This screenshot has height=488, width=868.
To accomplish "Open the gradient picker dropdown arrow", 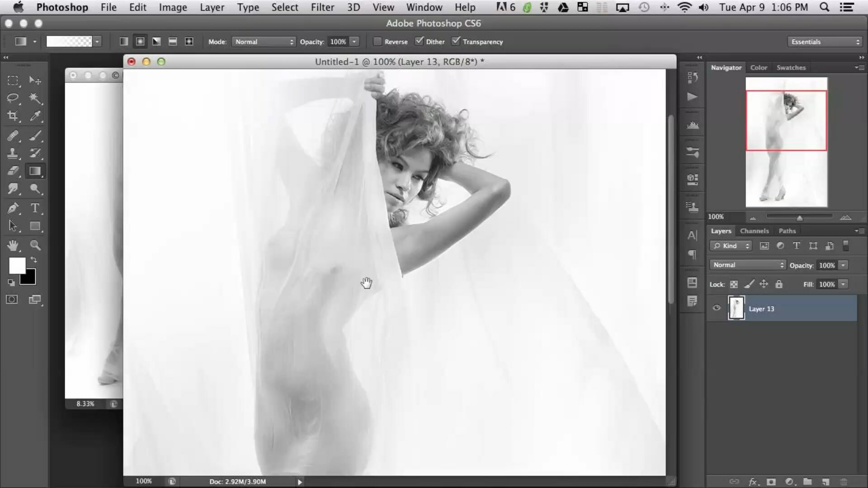I will pyautogui.click(x=97, y=42).
